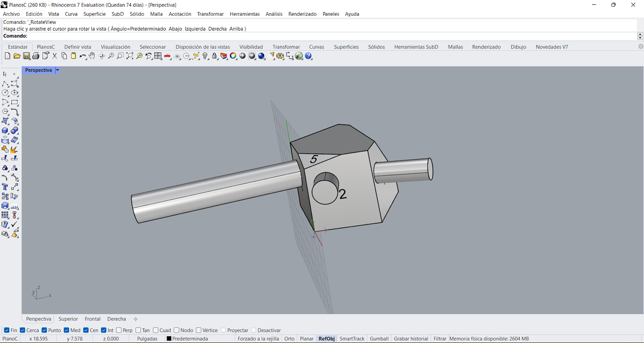This screenshot has height=343, width=644.
Task: Open the Superficie menu
Action: (94, 14)
